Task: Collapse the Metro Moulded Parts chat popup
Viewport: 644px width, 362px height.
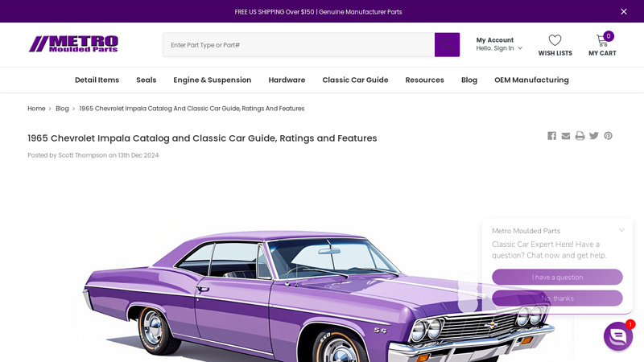Action: 621,230
